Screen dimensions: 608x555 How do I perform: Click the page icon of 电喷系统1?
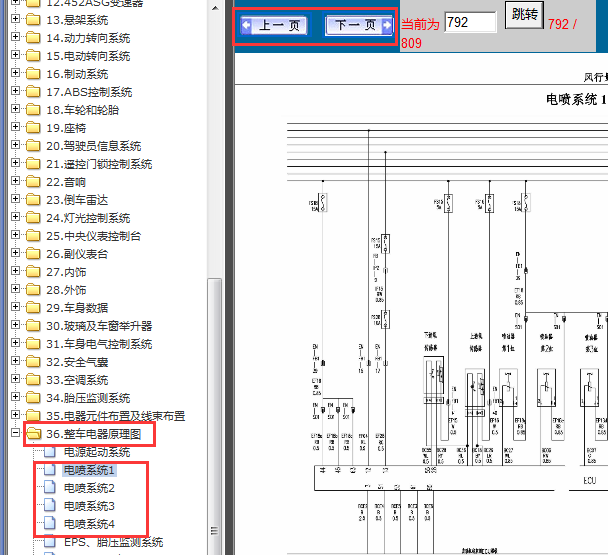50,470
